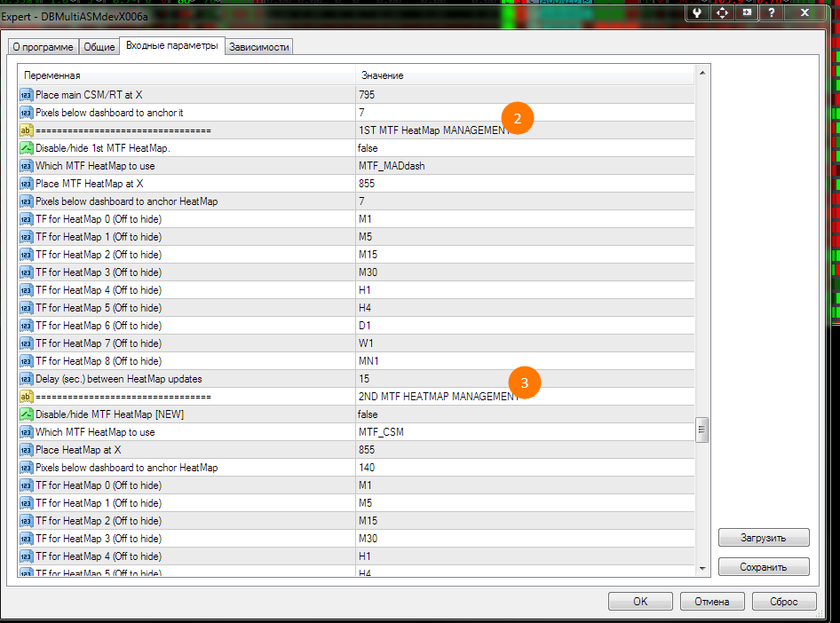Click the bool icon of Disable/hide MTF HeatMap [NEW]
This screenshot has height=623, width=840.
pyautogui.click(x=27, y=414)
